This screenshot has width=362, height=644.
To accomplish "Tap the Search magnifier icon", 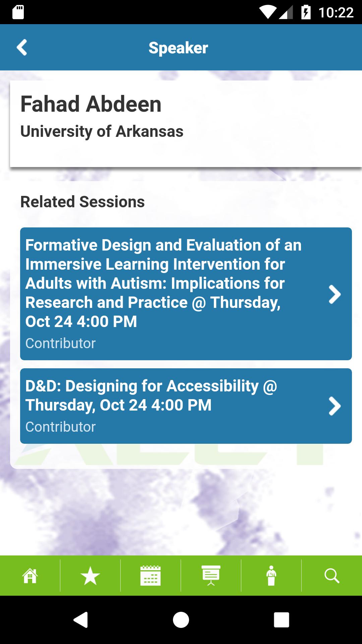I will pyautogui.click(x=332, y=576).
